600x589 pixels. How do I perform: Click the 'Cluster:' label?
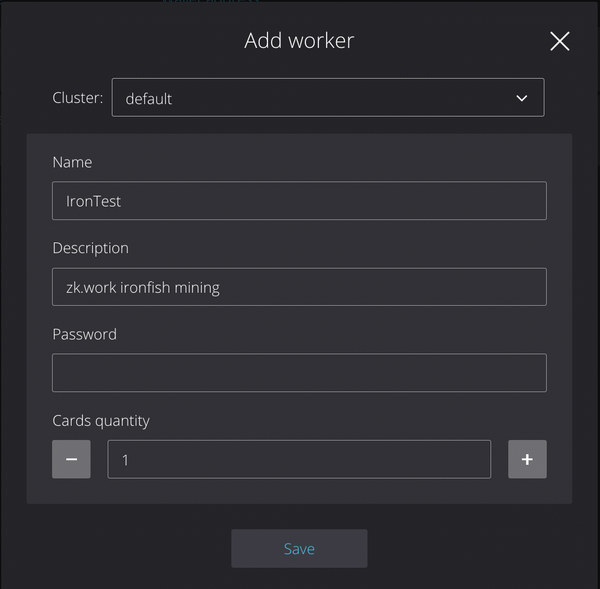coord(77,98)
